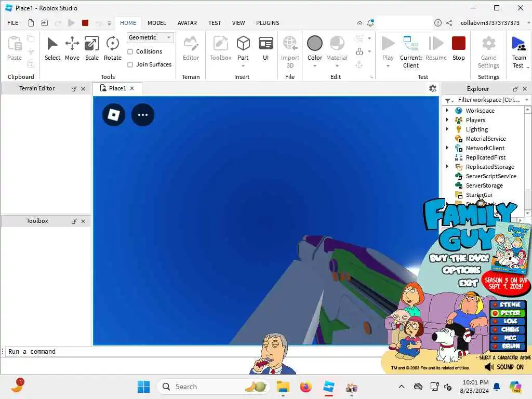Expand the NetworkClient tree node
Screen dimensions: 532x399
[x=447, y=148]
